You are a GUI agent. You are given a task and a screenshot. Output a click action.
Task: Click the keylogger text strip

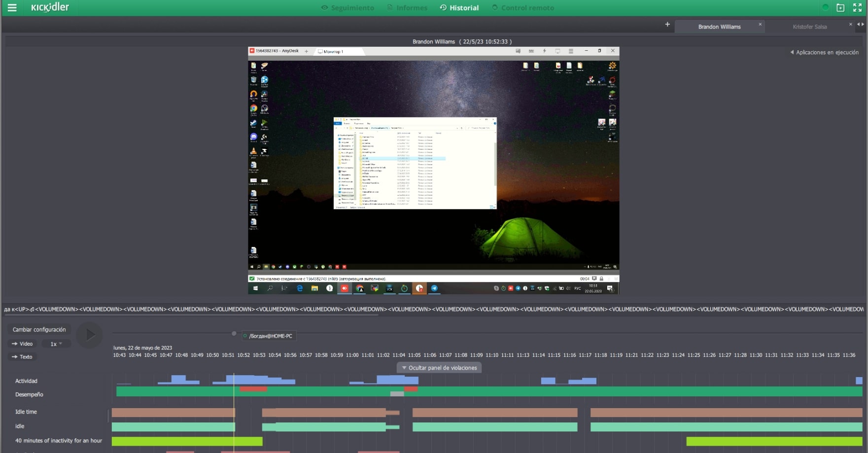point(434,309)
